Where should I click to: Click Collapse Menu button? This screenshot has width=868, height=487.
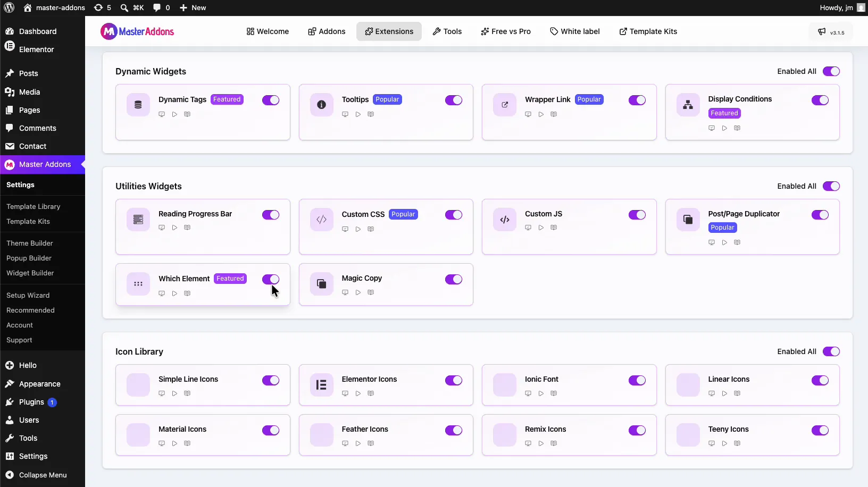click(43, 475)
